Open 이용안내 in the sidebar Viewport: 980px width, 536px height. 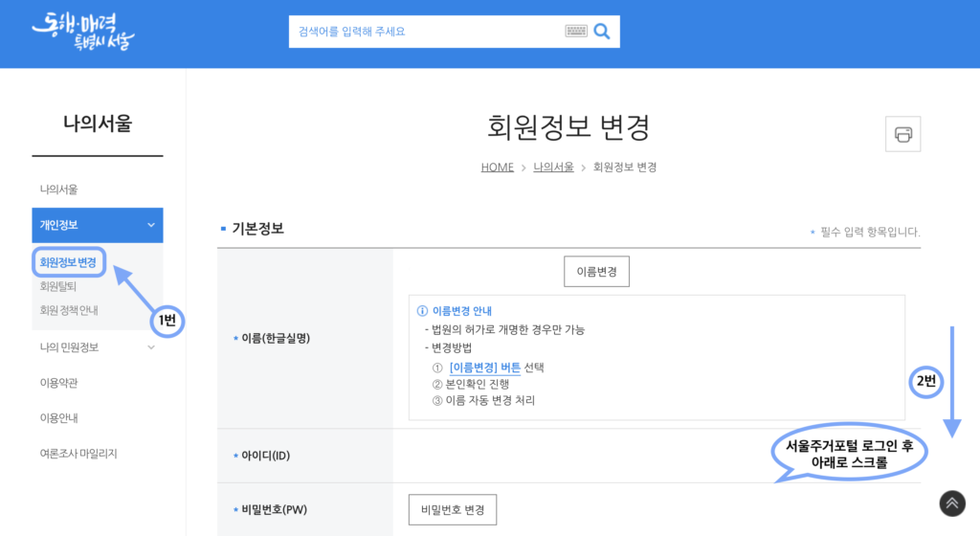click(58, 418)
